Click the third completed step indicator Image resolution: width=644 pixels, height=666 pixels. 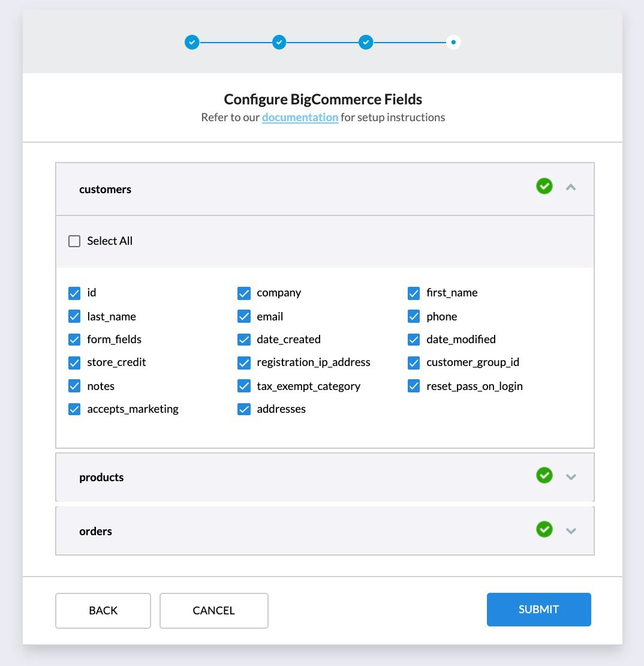366,43
